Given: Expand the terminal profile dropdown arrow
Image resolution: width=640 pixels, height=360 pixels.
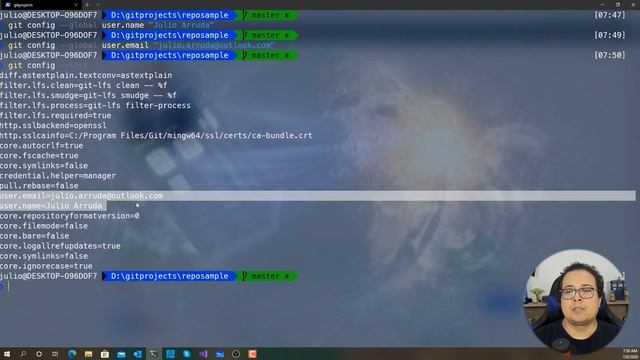Looking at the screenshot, I should [98, 5].
